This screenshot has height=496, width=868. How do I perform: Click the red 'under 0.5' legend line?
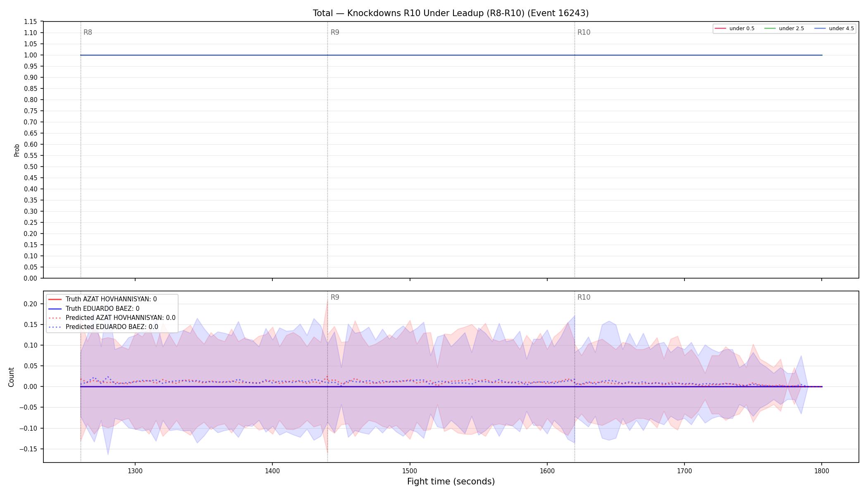tap(720, 29)
